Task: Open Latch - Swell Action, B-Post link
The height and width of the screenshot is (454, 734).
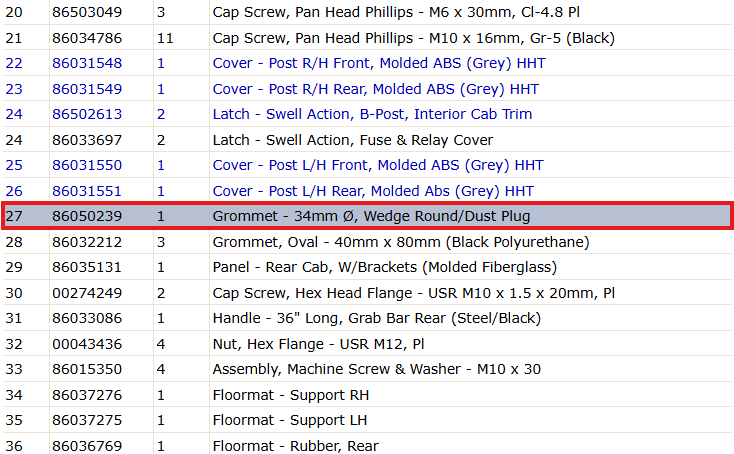Action: 372,114
